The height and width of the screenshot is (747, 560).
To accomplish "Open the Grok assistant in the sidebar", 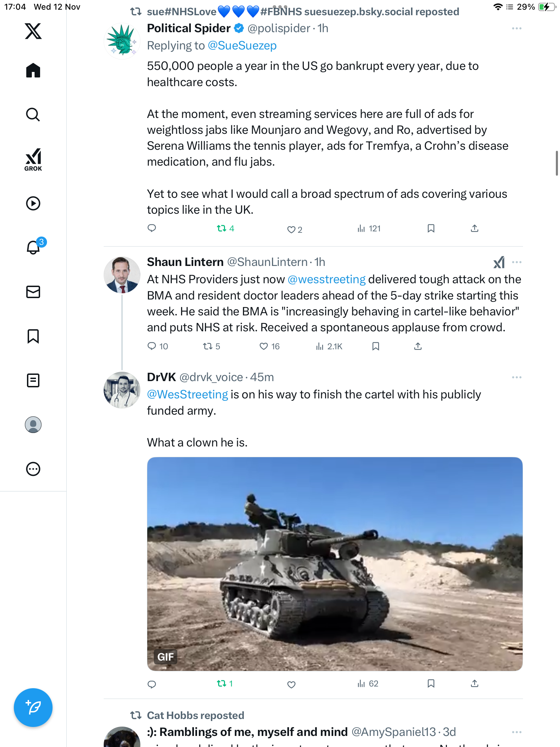I will tap(33, 159).
